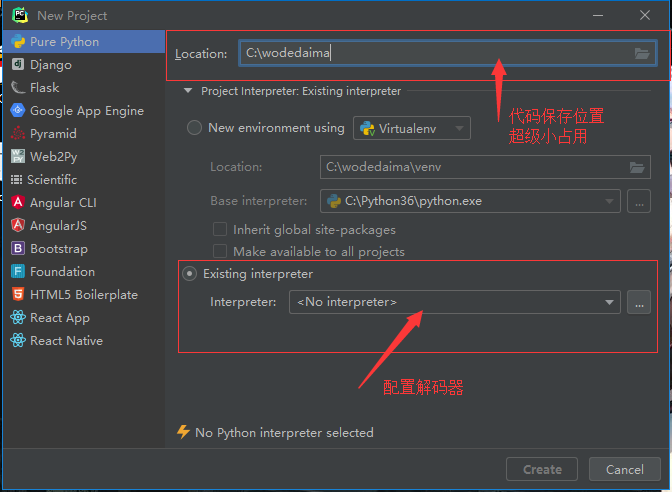Choose the Angular CLI icon
Screen dimensions: 672x492
coord(18,203)
